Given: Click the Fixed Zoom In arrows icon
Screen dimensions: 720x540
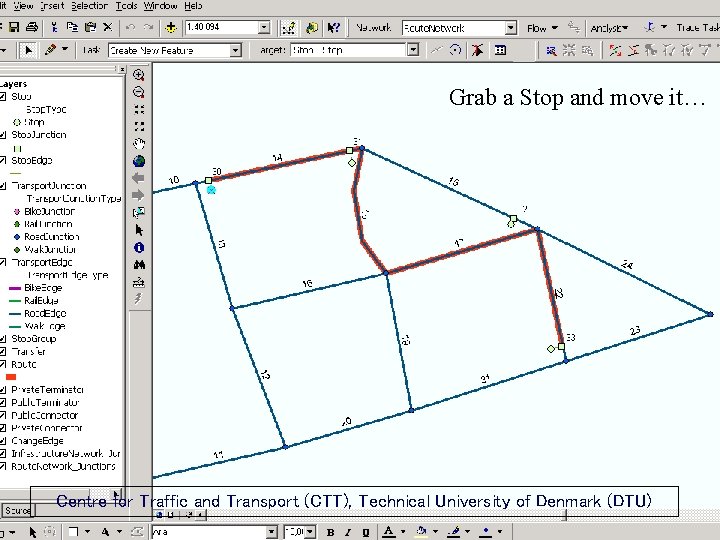Looking at the screenshot, I should coord(139,109).
